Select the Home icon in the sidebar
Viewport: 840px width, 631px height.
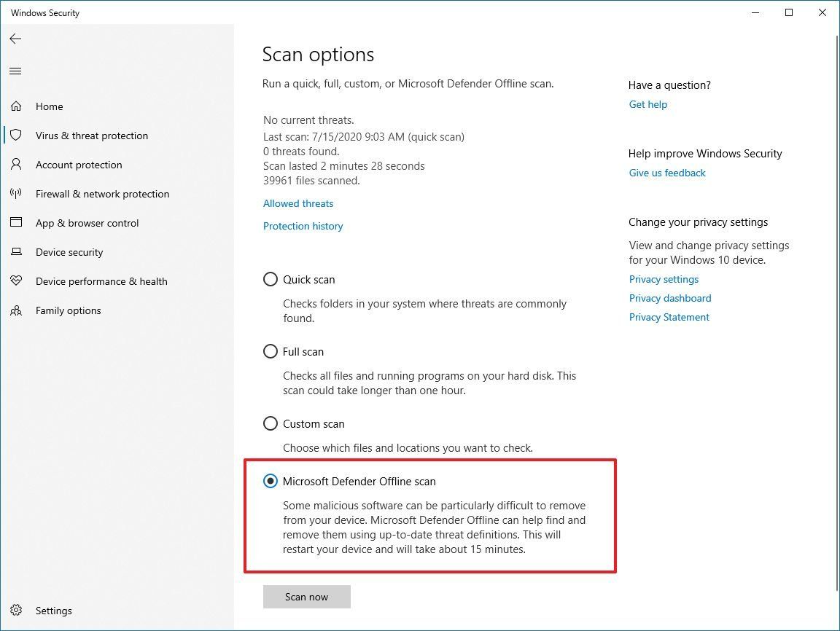tap(15, 106)
